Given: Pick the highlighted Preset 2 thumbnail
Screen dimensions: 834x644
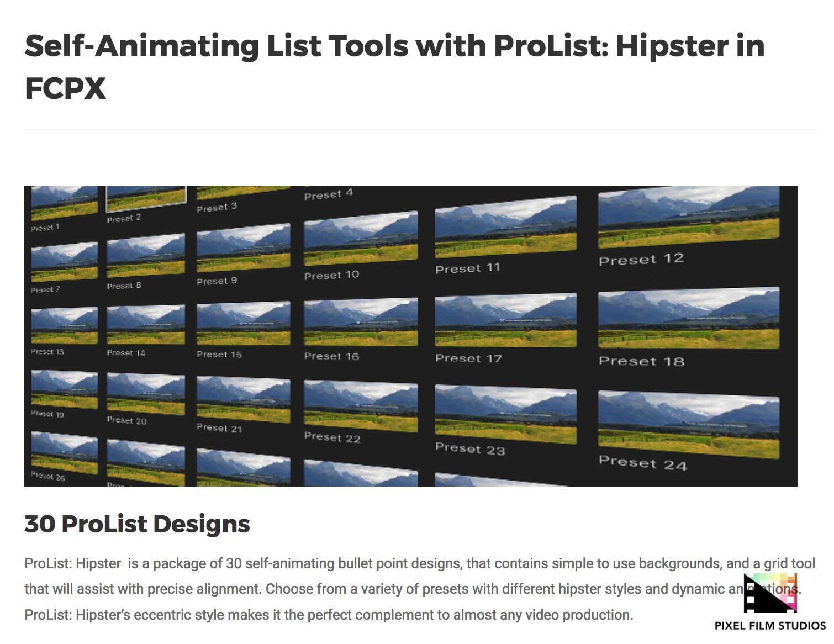Looking at the screenshot, I should (x=146, y=199).
